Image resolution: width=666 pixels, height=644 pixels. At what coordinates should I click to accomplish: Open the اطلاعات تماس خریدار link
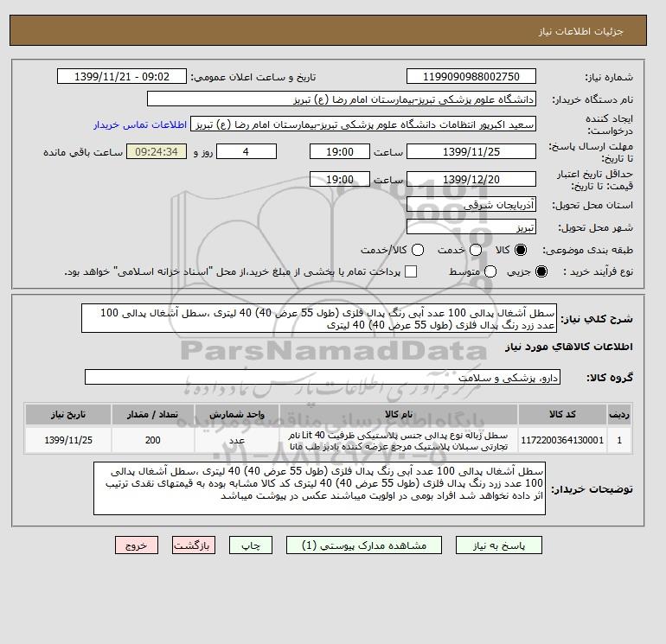[140, 124]
